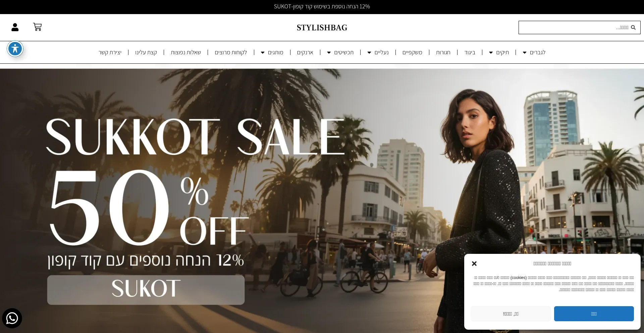Viewport: 644px width, 333px height.
Task: Expand the תכשיטים menu dropdown arrow
Action: click(329, 53)
